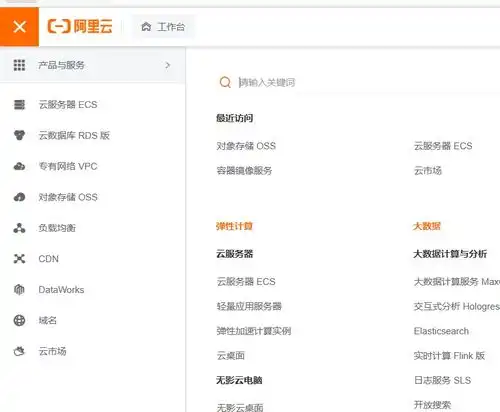The image size is (500, 412).
Task: Open 交互式分析 Hologres link
Action: [x=457, y=306]
